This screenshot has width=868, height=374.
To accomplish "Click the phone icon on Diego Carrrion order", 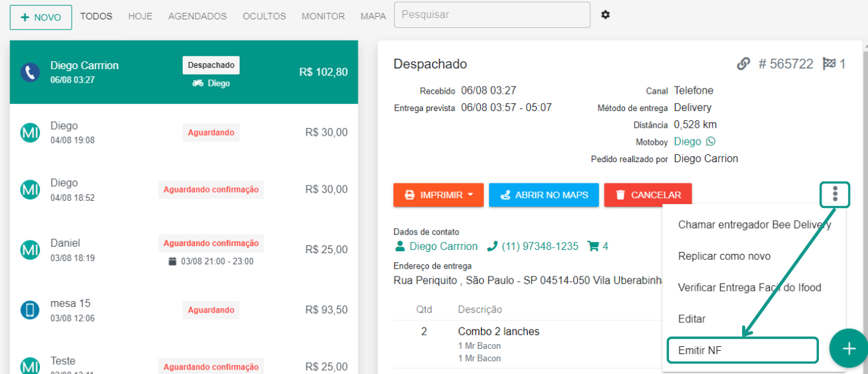I will pyautogui.click(x=30, y=72).
